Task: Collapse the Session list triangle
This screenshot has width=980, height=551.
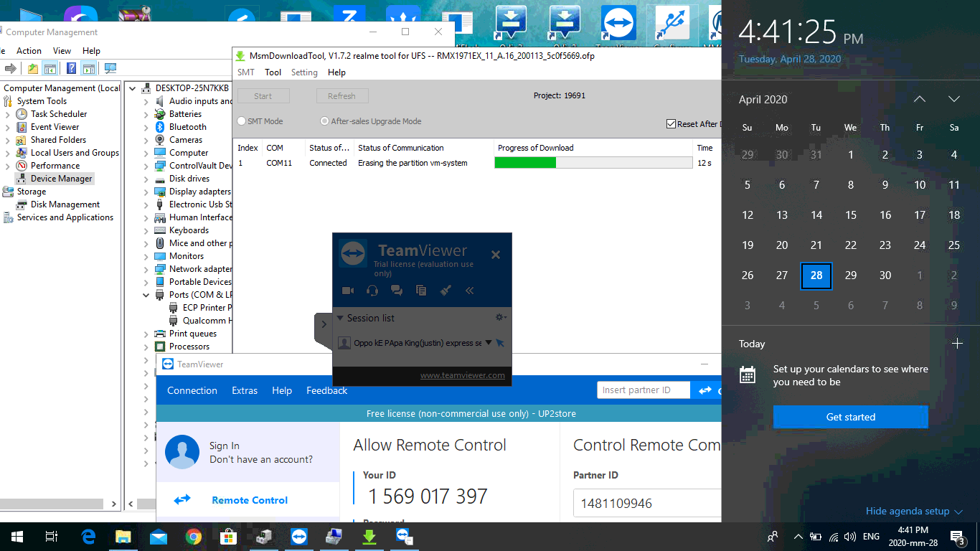Action: (340, 318)
